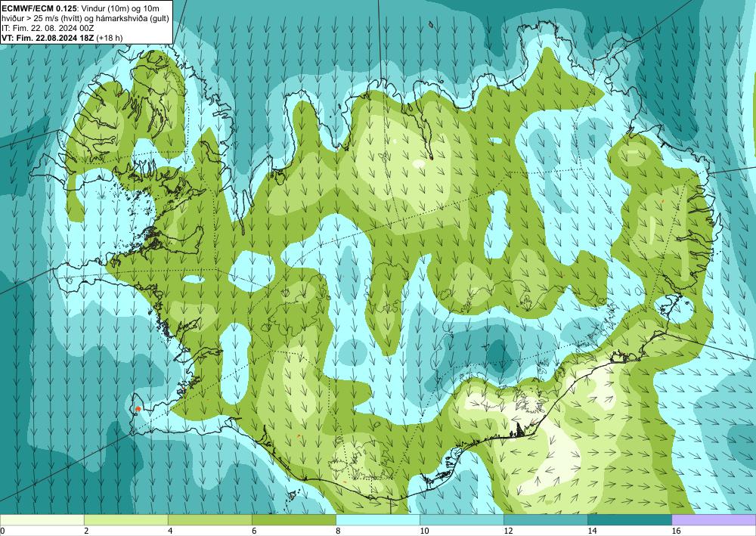Click the teal 12–14 legend swatch
Viewport: 756px width, 536px height.
click(x=546, y=519)
